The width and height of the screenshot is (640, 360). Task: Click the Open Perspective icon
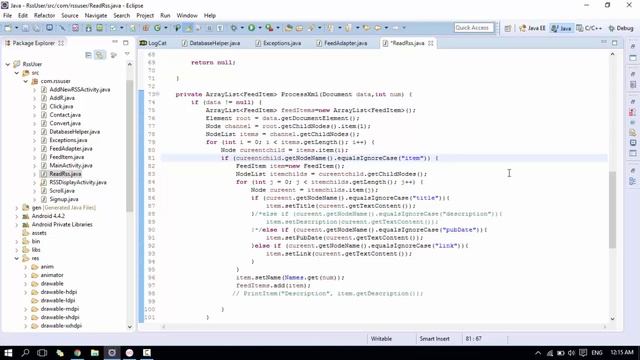[x=508, y=28]
